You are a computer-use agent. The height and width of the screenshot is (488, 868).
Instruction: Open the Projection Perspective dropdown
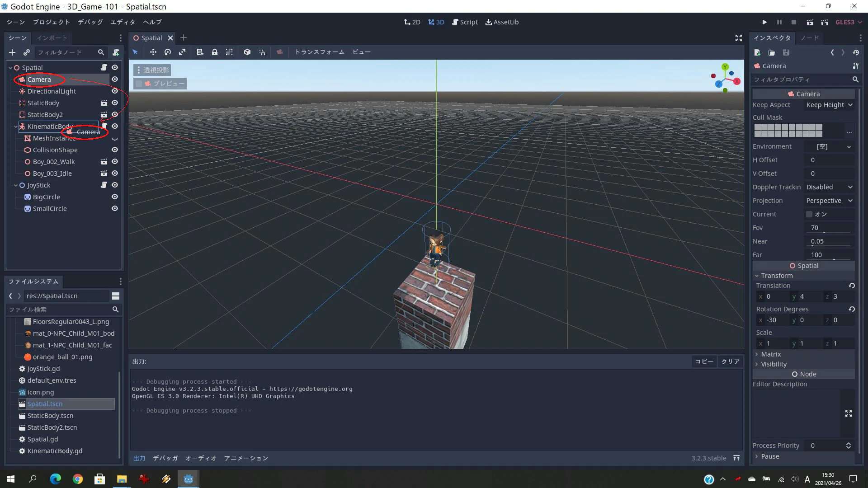click(829, 201)
